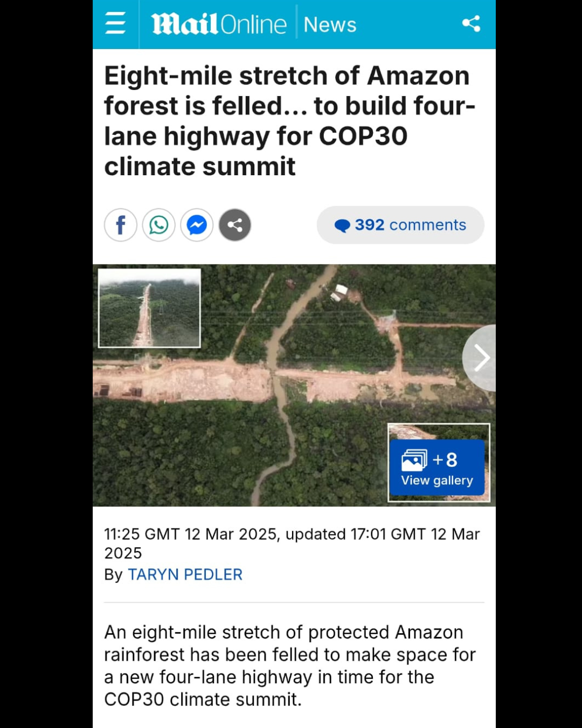Image resolution: width=582 pixels, height=728 pixels.
Task: Open the News section tab
Action: [330, 25]
